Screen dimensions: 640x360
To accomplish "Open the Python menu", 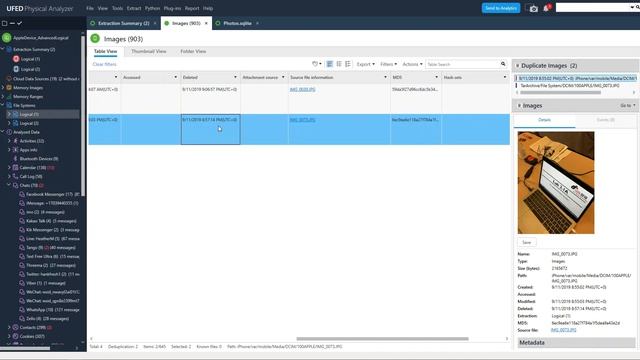I will point(152,8).
